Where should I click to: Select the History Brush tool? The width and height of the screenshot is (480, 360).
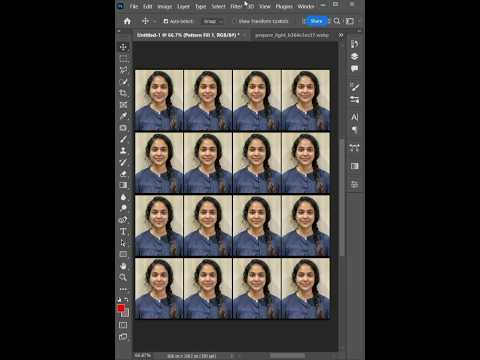[123, 162]
